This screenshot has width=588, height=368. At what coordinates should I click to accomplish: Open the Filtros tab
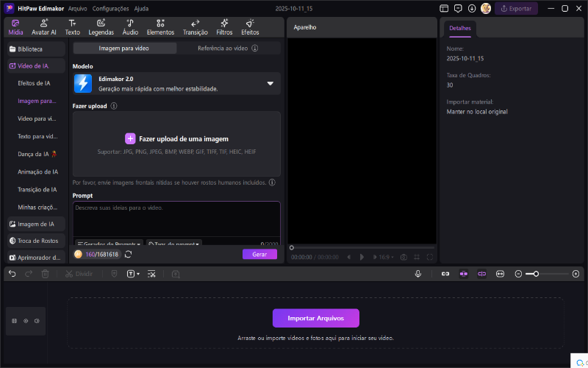tap(224, 27)
